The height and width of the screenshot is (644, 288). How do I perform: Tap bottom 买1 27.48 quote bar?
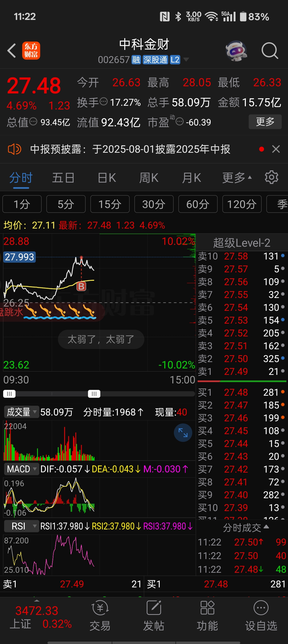216,584
